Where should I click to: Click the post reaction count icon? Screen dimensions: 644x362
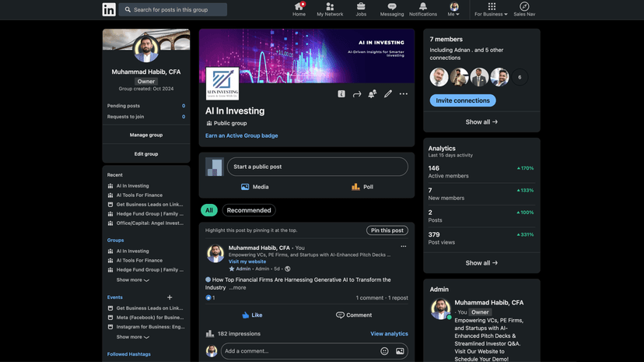point(208,298)
